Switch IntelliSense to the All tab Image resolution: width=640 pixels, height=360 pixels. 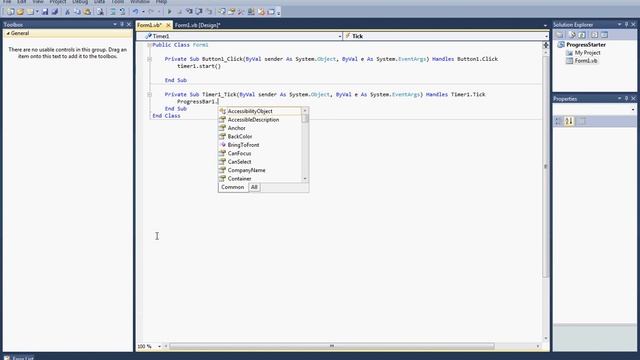click(254, 187)
